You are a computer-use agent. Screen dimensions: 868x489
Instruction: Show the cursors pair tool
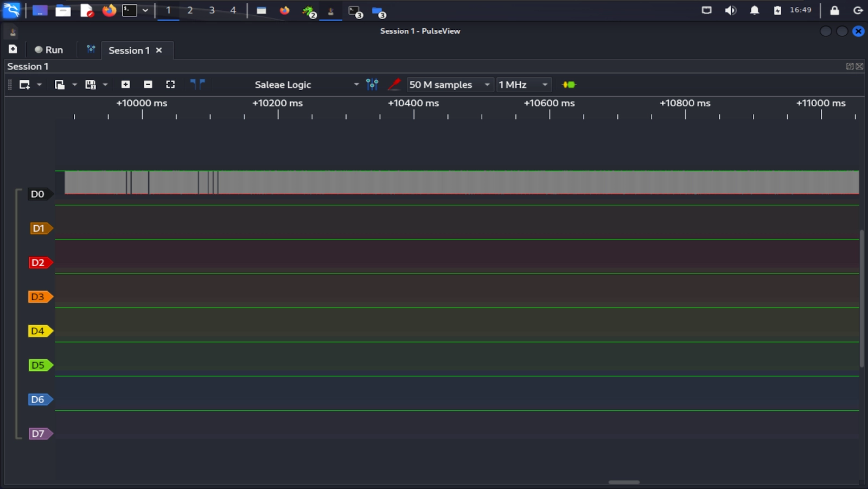click(x=197, y=84)
